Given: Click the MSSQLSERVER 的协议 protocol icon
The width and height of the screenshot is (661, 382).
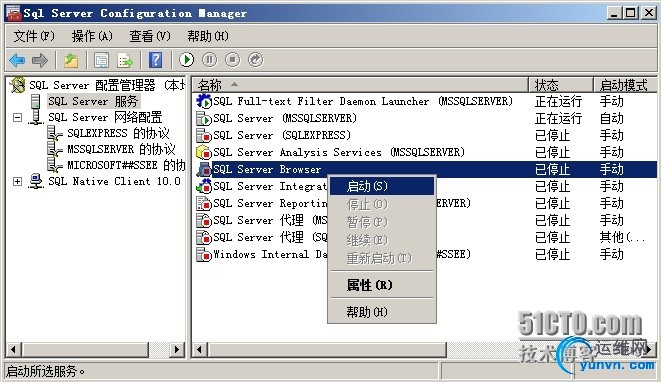Looking at the screenshot, I should (55, 149).
